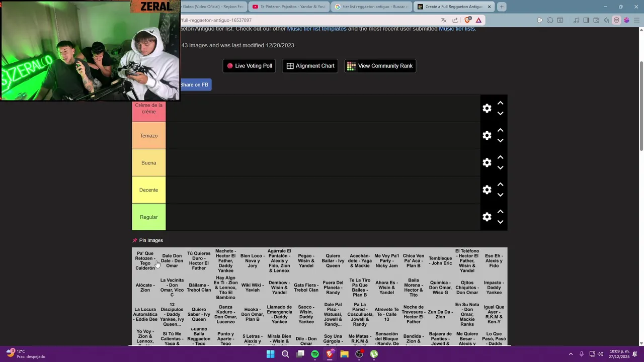The width and height of the screenshot is (644, 362).
Task: Open Spotify from the taskbar
Action: (315, 354)
